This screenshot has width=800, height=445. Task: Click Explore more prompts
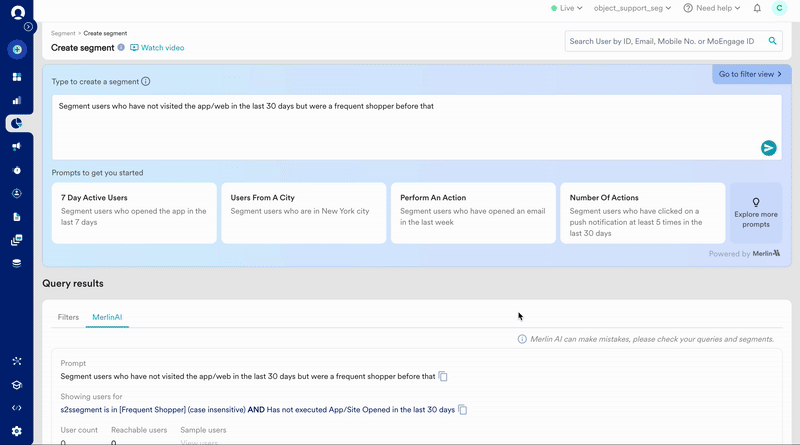(756, 213)
